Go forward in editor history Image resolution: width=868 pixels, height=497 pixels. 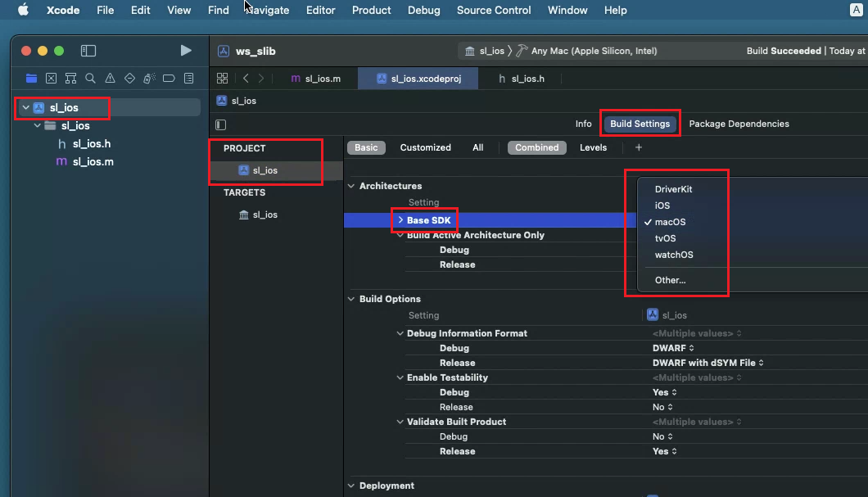(x=260, y=78)
